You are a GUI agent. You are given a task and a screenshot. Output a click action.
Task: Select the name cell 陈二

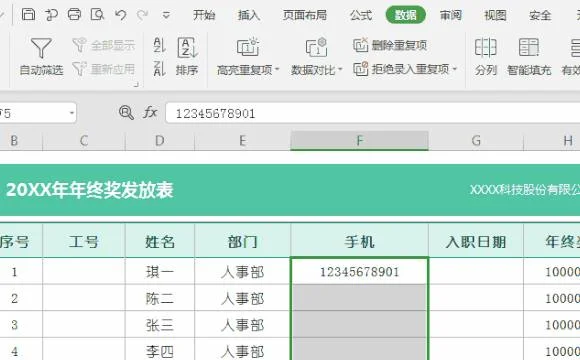[160, 298]
